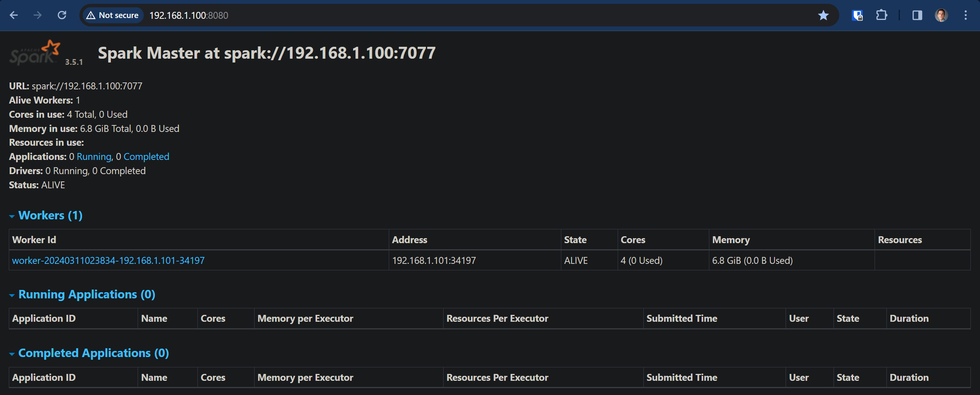Click the 'Memory in use: 6.8 GiB Total' line
The width and height of the screenshot is (980, 395).
coord(94,128)
